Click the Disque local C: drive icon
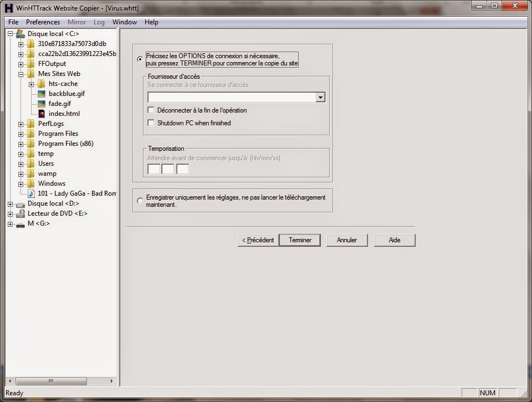Image resolution: width=532 pixels, height=402 pixels. pos(21,34)
